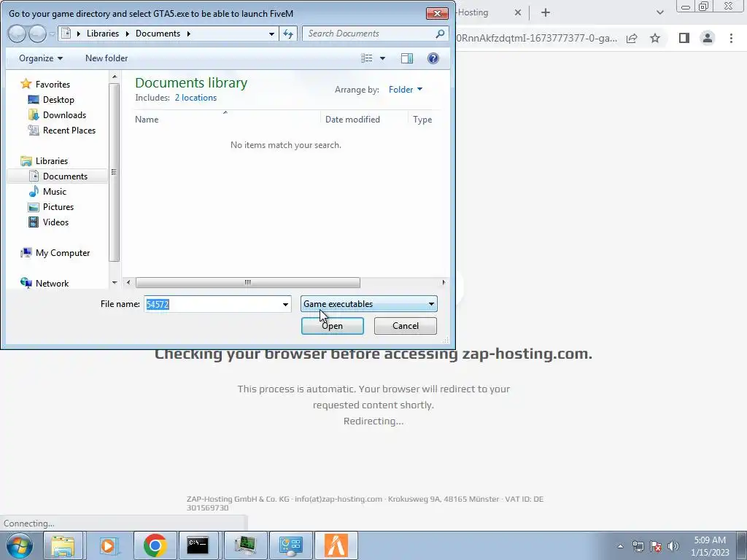Share this page in Chrome

(x=632, y=38)
